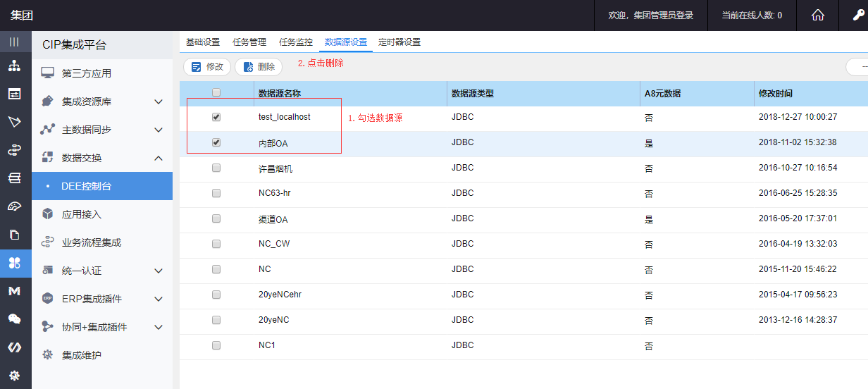This screenshot has height=389, width=868.
Task: Uncheck the test_localhost data source checkbox
Action: pos(216,117)
